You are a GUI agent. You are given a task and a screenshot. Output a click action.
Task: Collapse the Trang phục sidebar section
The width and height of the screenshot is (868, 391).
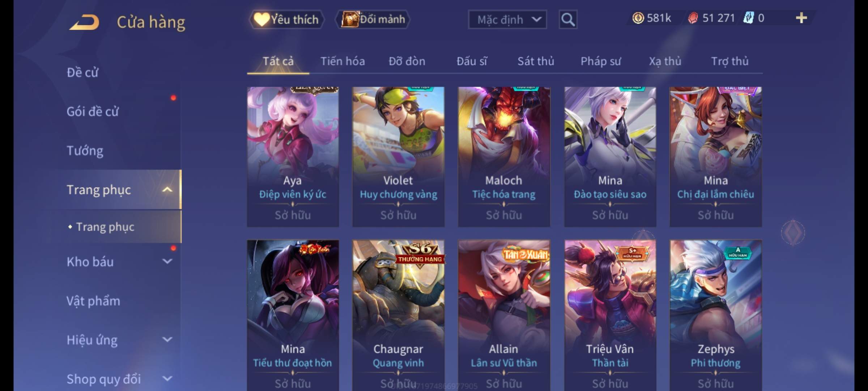167,190
